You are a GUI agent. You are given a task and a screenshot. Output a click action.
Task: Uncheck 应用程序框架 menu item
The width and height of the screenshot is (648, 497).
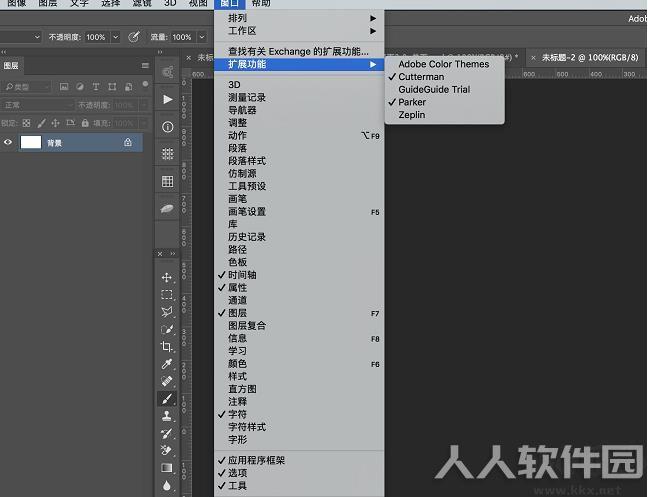pos(299,460)
